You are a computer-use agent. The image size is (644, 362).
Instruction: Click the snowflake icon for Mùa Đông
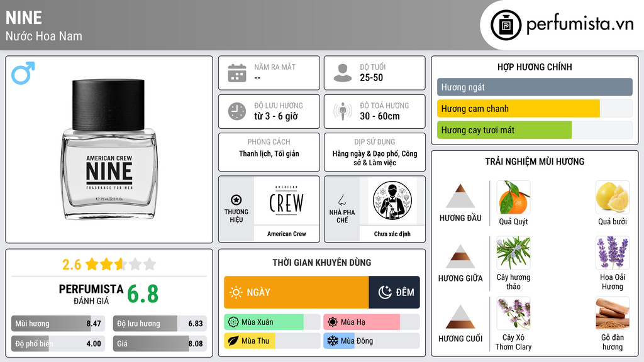coord(333,341)
